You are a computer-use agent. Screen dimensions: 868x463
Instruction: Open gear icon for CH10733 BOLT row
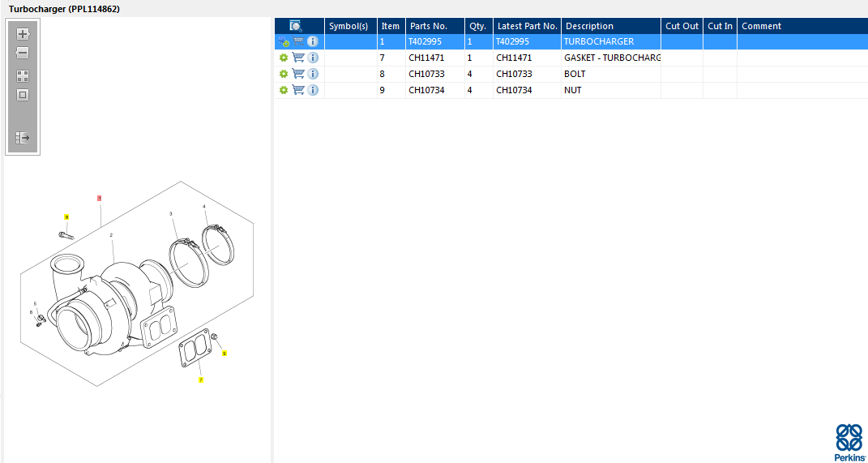tap(284, 74)
